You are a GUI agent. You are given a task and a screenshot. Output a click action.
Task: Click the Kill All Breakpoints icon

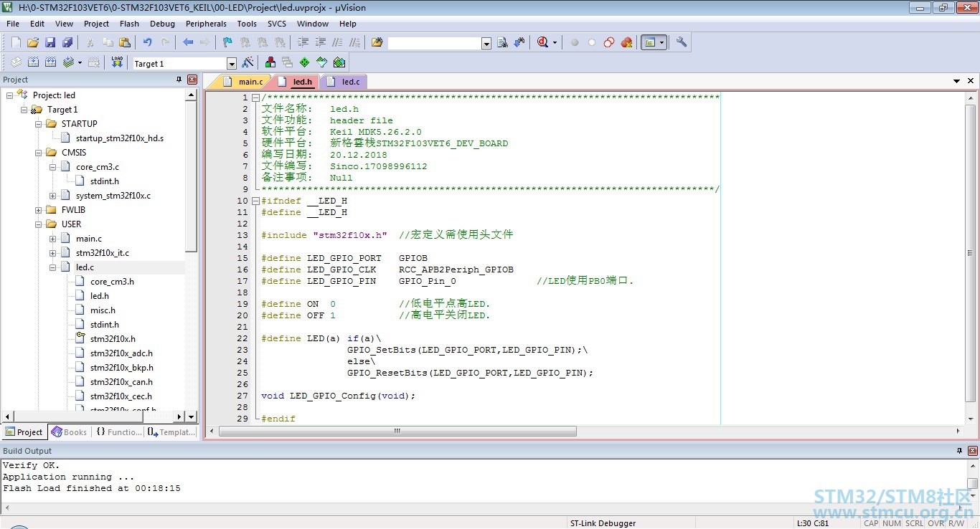click(626, 42)
